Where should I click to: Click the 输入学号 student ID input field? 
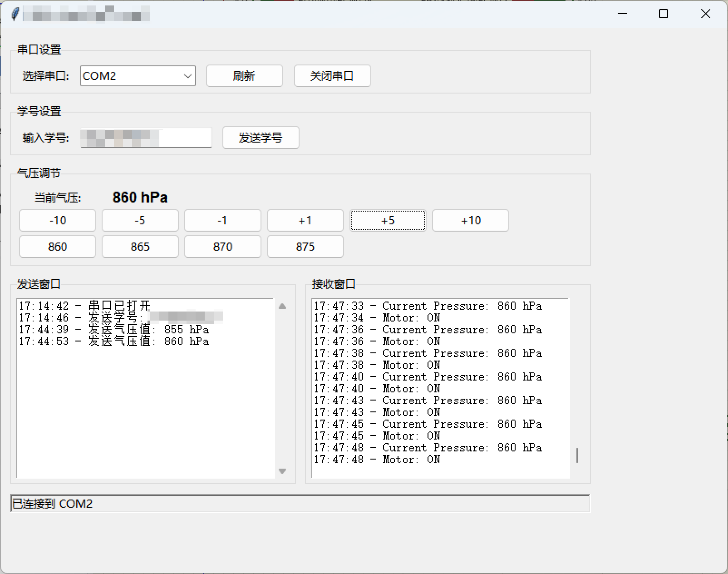pyautogui.click(x=146, y=138)
